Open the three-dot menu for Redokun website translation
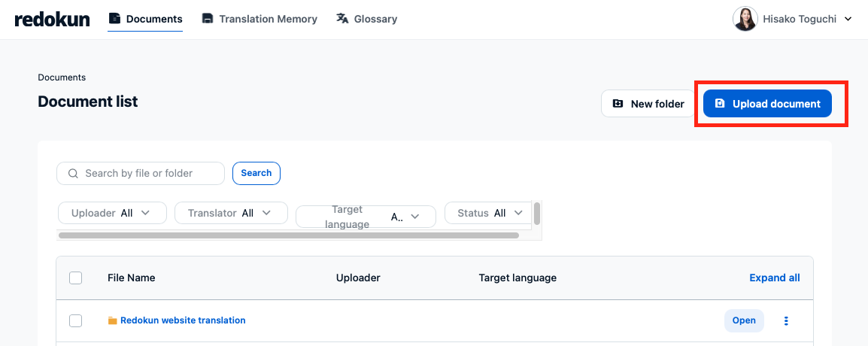Viewport: 868px width, 346px height. [786, 320]
